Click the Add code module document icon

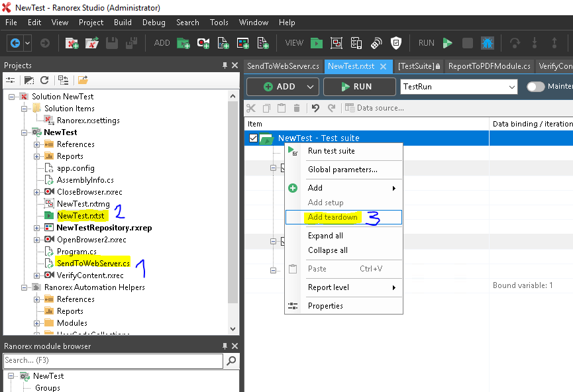point(223,43)
